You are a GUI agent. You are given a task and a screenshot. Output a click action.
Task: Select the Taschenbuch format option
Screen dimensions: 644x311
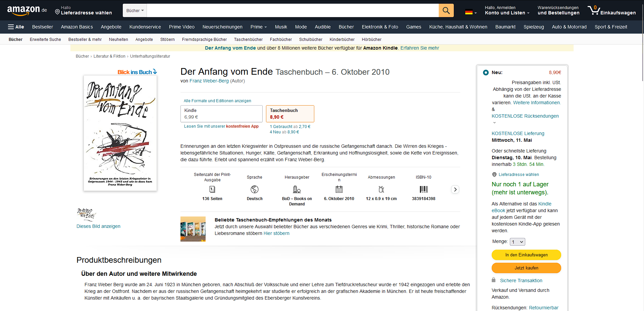[x=290, y=114]
